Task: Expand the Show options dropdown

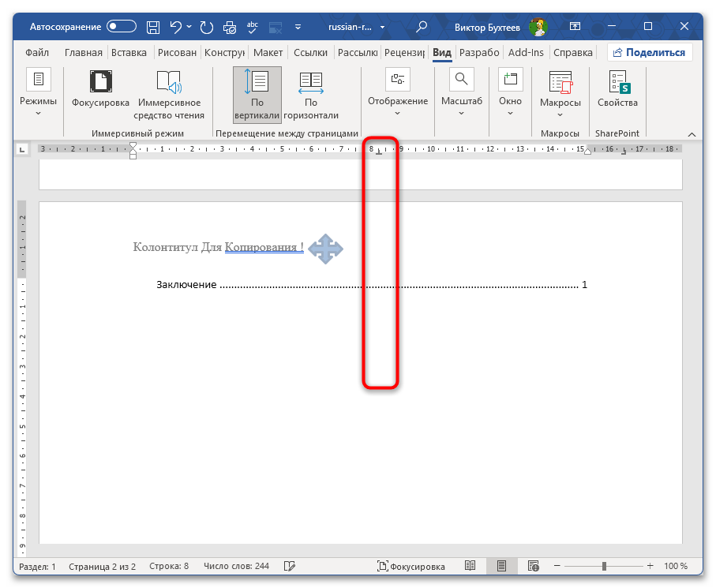Action: (x=398, y=92)
